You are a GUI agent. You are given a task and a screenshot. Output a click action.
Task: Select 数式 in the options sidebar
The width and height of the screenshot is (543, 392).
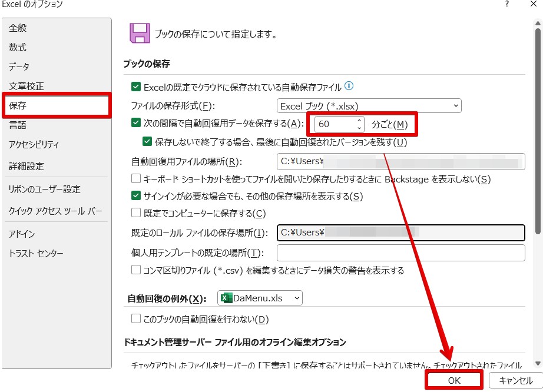(x=18, y=48)
